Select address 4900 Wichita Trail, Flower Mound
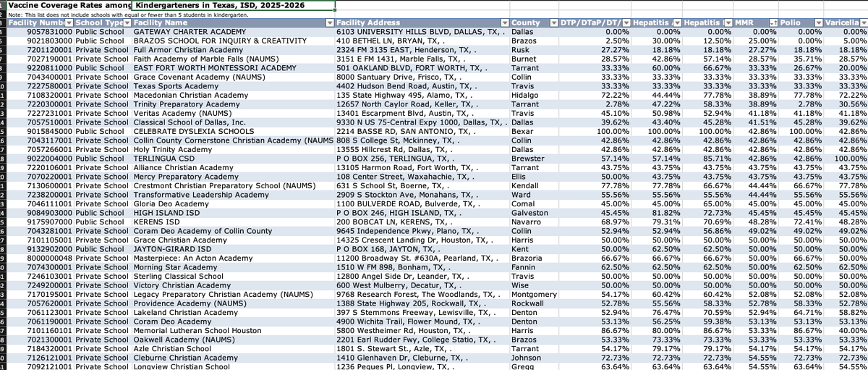 pos(422,321)
